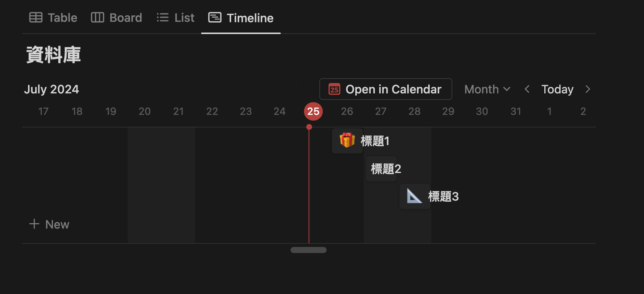This screenshot has height=294, width=644.
Task: Open the Month zoom dropdown
Action: (487, 89)
